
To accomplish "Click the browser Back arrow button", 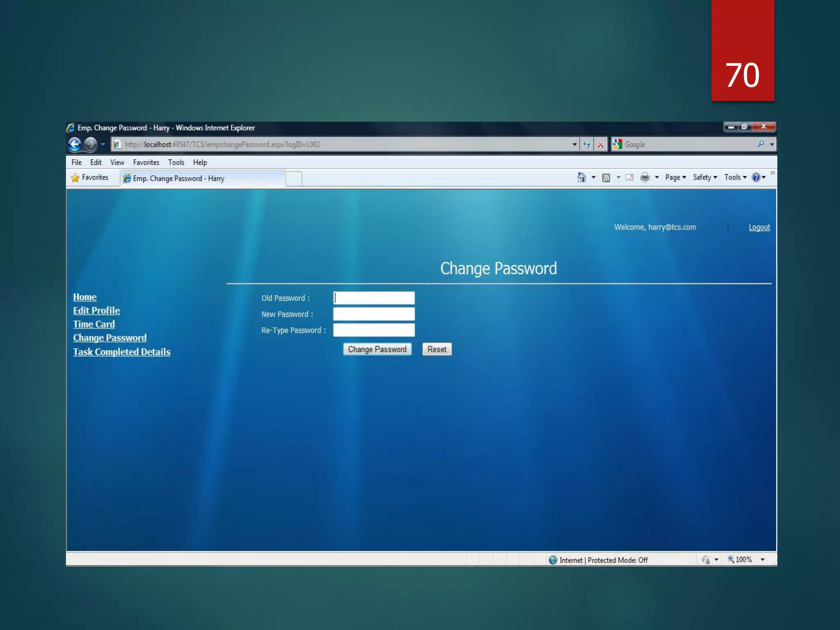I will pos(75,144).
